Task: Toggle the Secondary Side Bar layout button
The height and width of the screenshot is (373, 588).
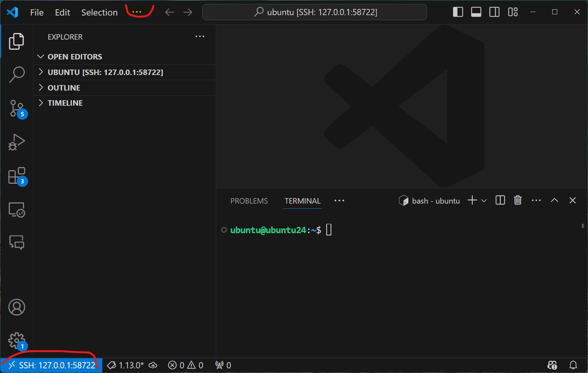Action: (x=494, y=12)
